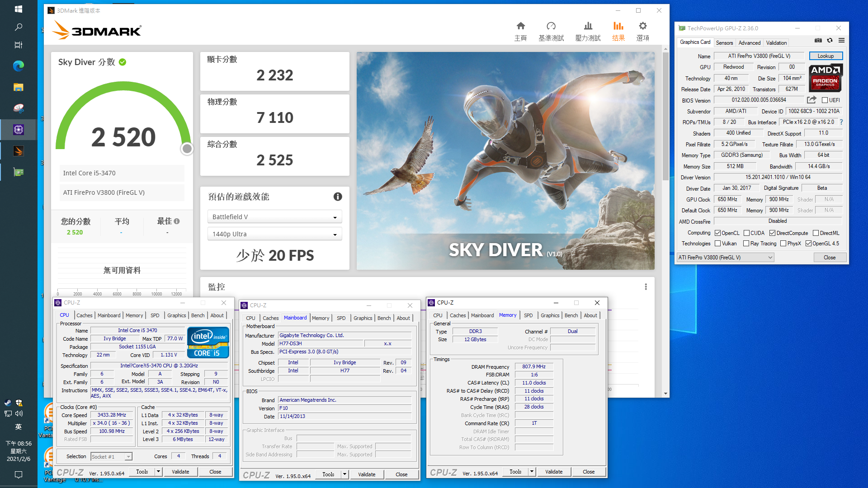
Task: Expand Tools dropdown arrow in Mainboard window
Action: tap(344, 474)
